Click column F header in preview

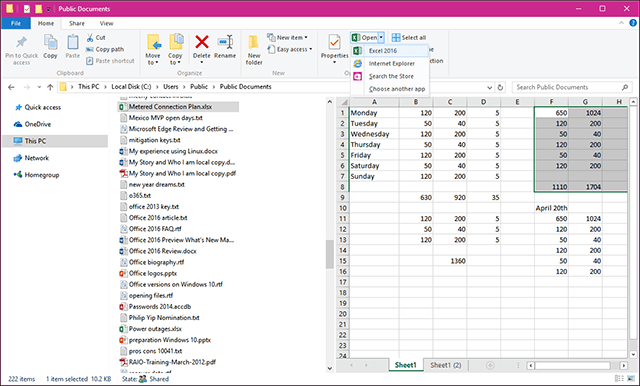click(x=551, y=102)
